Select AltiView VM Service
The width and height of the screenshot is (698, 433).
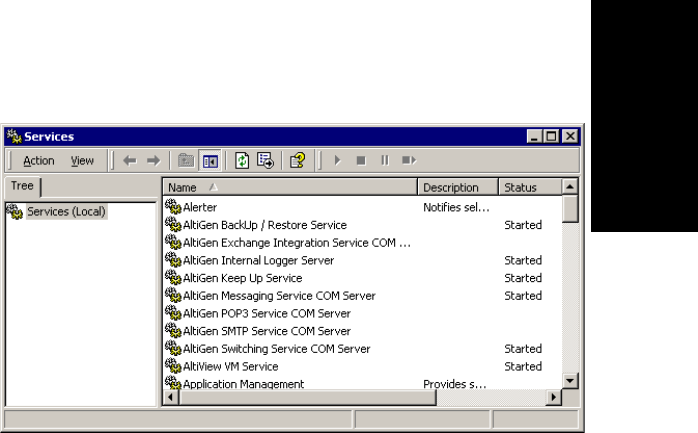point(231,367)
